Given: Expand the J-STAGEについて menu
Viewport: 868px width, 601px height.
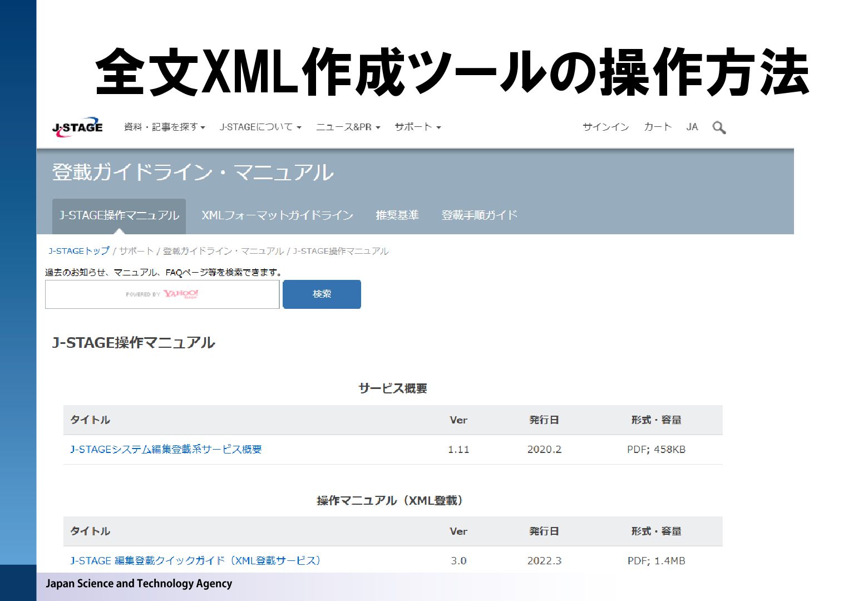Looking at the screenshot, I should pyautogui.click(x=260, y=127).
